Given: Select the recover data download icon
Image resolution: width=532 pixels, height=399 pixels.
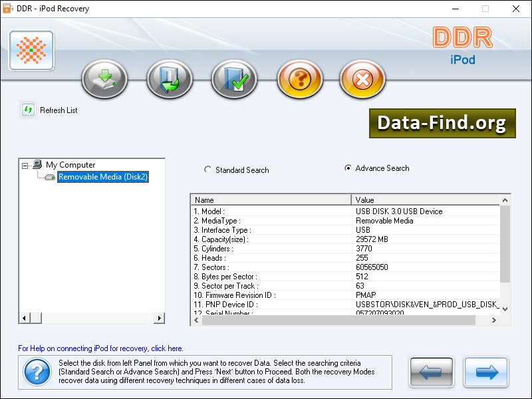Looking at the screenshot, I should (x=104, y=78).
